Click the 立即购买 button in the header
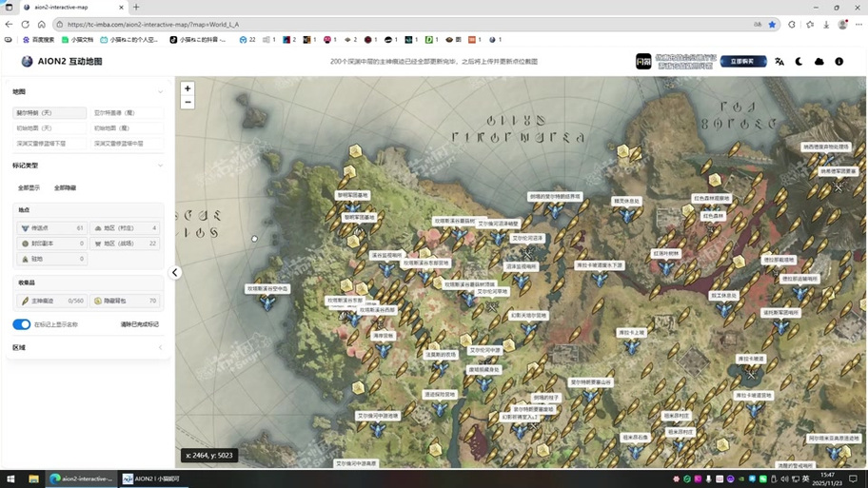The image size is (868, 488). 743,62
